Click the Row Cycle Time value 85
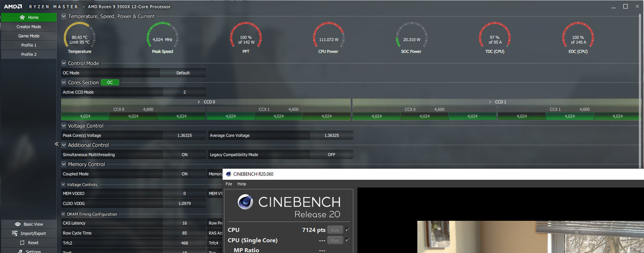Viewport: 644px width, 253px height. coord(184,233)
